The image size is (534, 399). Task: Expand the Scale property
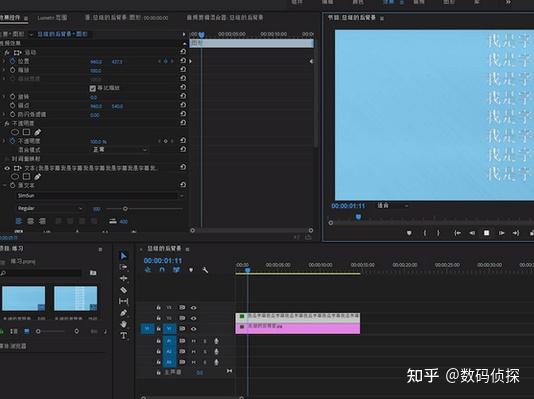(4, 70)
